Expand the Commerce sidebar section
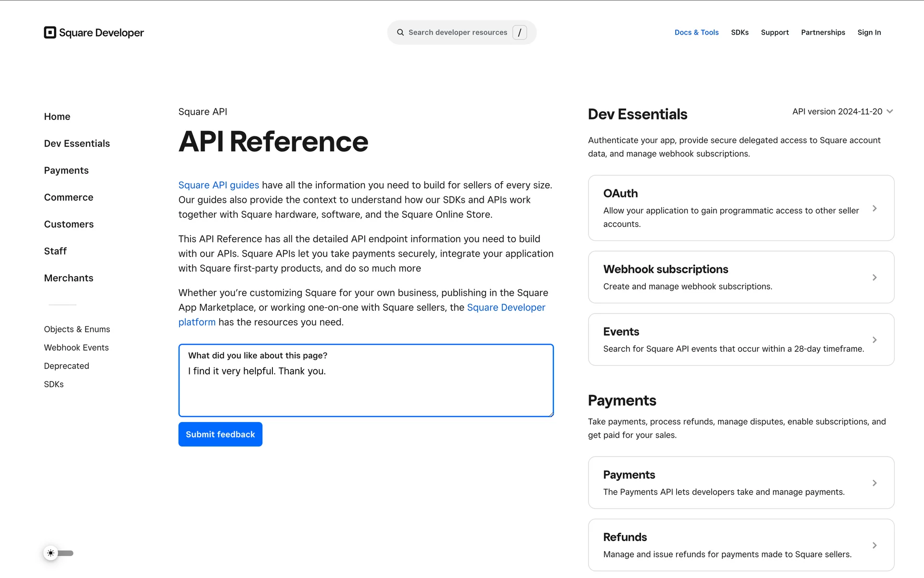 pos(69,197)
